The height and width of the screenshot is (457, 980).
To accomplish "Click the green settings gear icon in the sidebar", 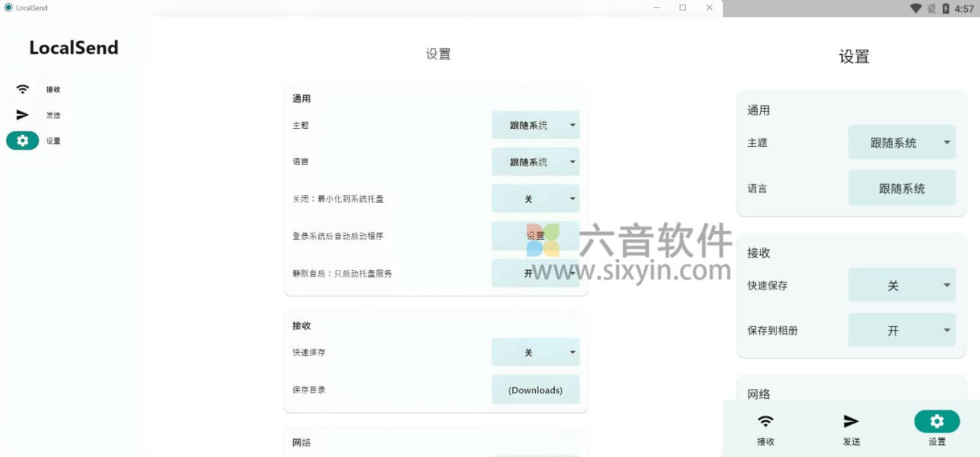I will pyautogui.click(x=22, y=140).
